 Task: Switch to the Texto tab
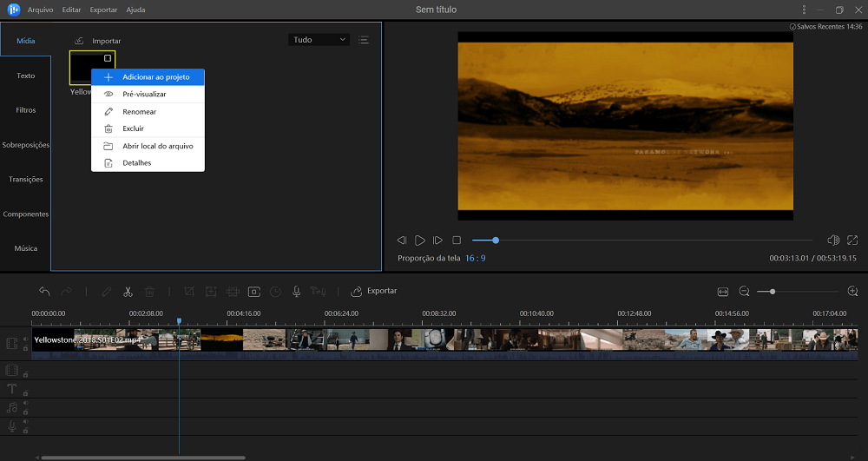click(25, 76)
